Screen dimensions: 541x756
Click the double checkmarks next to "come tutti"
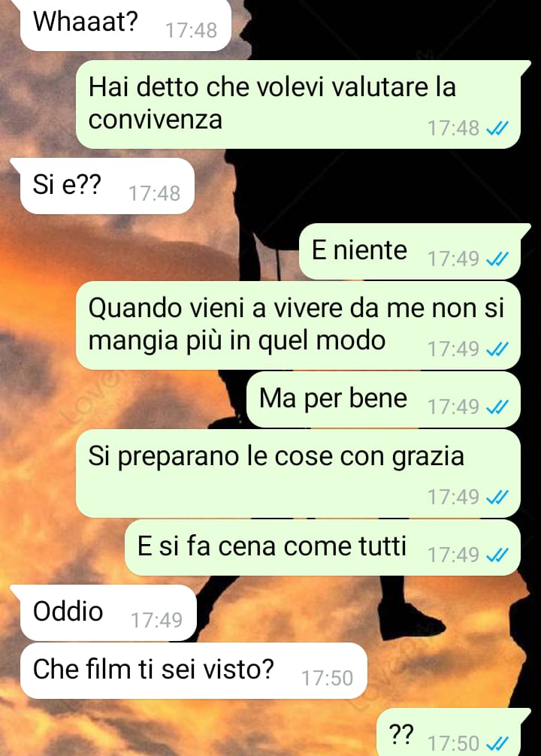[x=497, y=555]
